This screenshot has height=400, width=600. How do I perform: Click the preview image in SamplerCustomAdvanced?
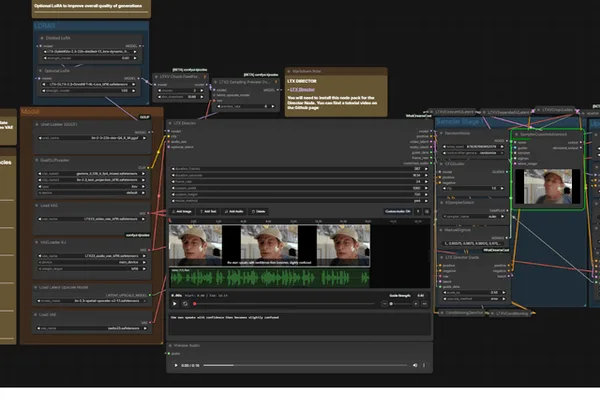pyautogui.click(x=548, y=186)
